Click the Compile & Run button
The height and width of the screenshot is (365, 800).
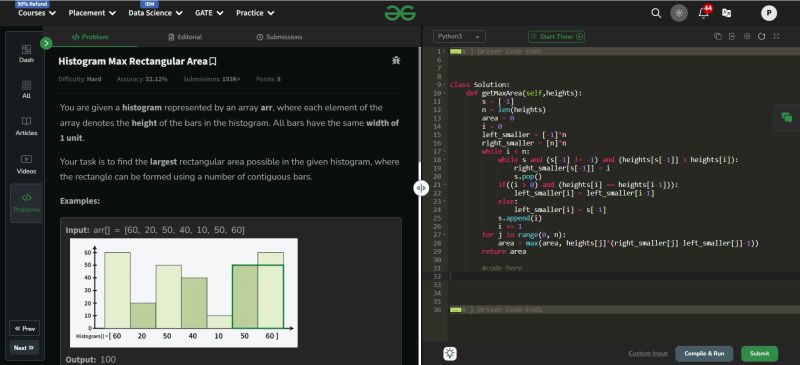(704, 353)
